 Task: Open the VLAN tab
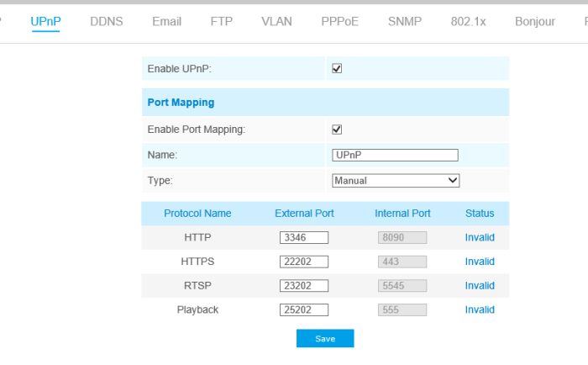pyautogui.click(x=276, y=21)
